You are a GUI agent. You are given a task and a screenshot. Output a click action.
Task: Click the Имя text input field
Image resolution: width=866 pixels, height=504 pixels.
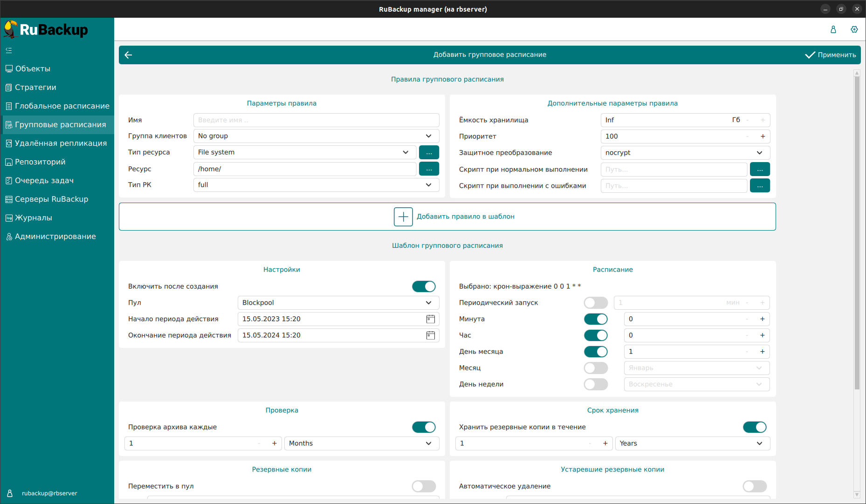(x=316, y=120)
